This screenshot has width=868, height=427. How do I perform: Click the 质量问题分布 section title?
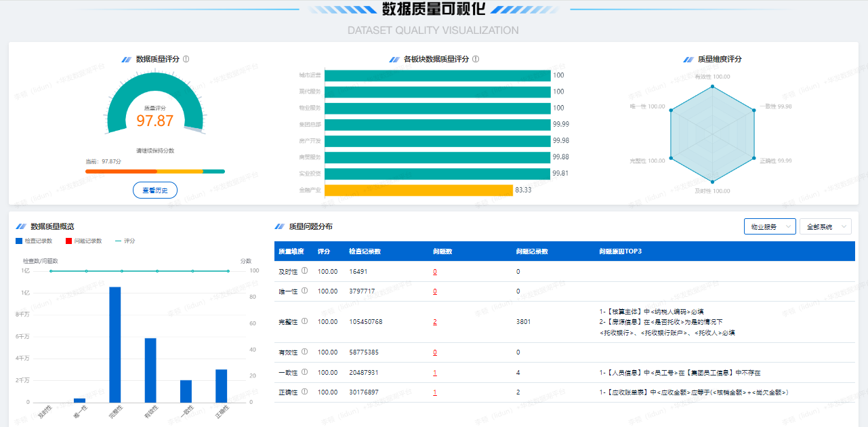click(x=310, y=226)
